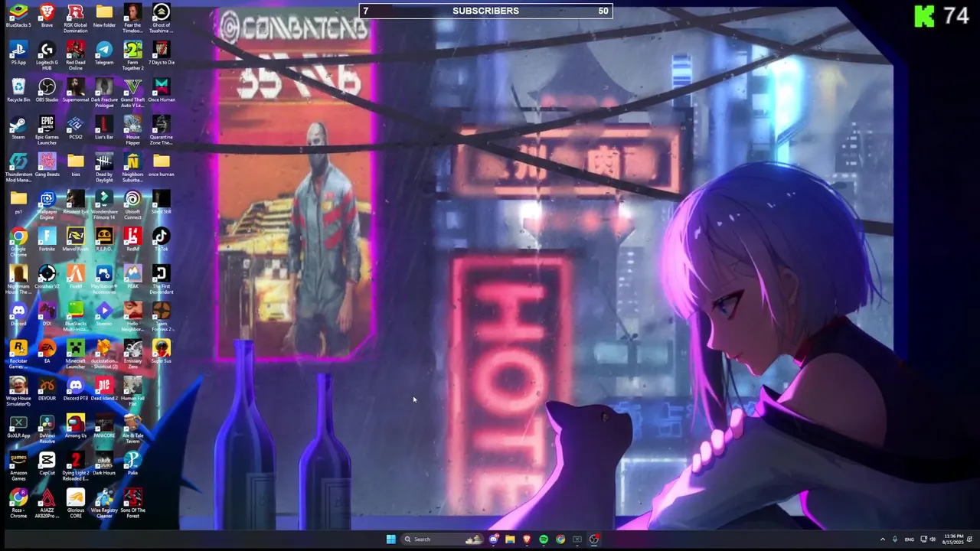Image resolution: width=980 pixels, height=551 pixels.
Task: Open the BlueStacks 5 desktop shortcut
Action: 18,16
